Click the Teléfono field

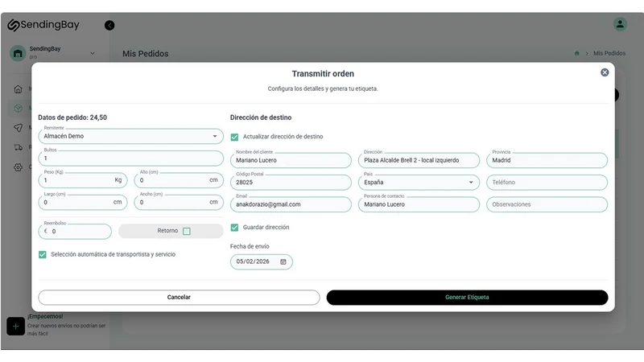point(547,183)
